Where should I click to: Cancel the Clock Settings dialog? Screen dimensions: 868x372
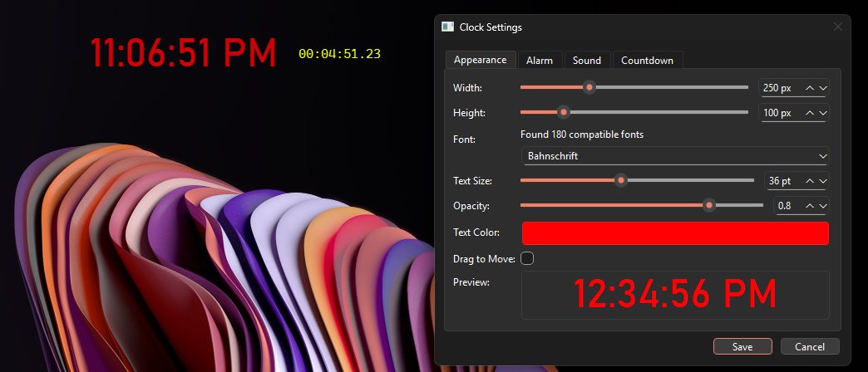pyautogui.click(x=810, y=346)
